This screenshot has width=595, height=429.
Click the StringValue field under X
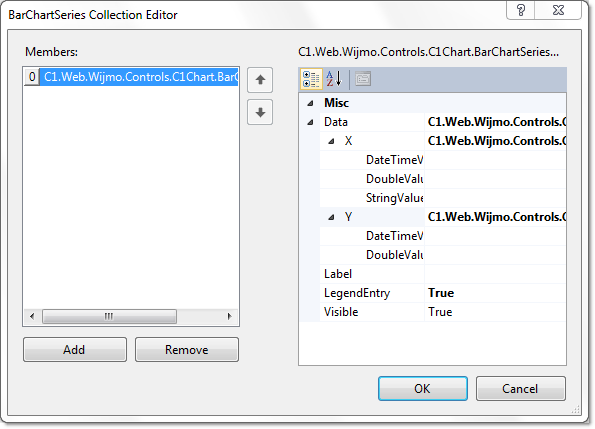point(495,198)
